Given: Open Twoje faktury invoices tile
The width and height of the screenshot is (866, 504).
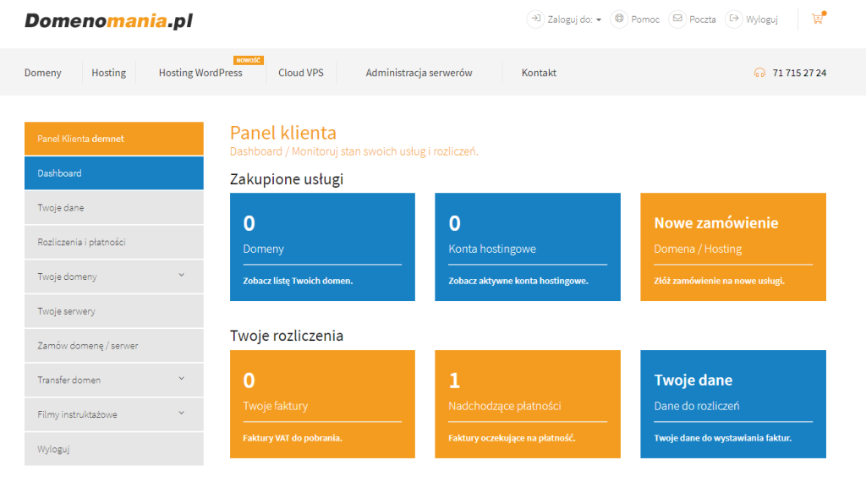Looking at the screenshot, I should click(x=322, y=403).
